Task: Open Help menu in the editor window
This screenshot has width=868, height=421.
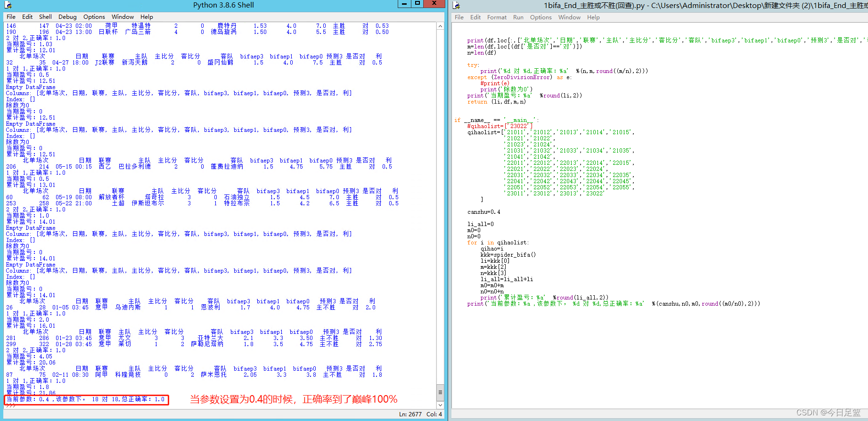Action: (x=593, y=17)
